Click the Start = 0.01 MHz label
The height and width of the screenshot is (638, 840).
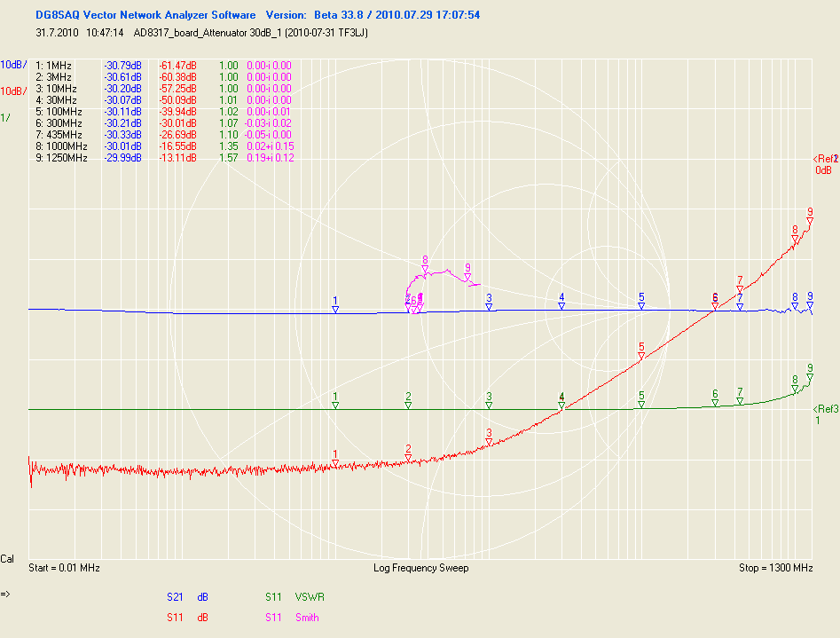[x=64, y=568]
